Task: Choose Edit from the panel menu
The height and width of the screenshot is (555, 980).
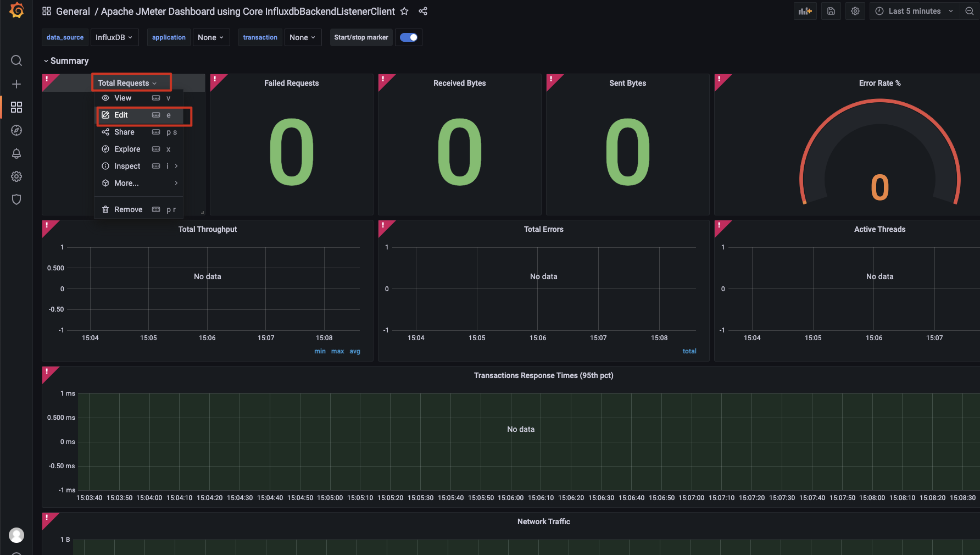Action: point(140,115)
